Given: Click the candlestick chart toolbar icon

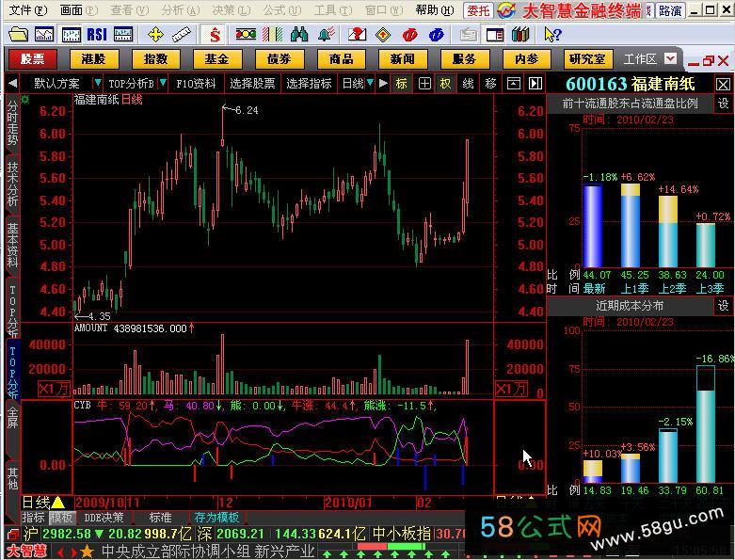Looking at the screenshot, I should point(71,34).
